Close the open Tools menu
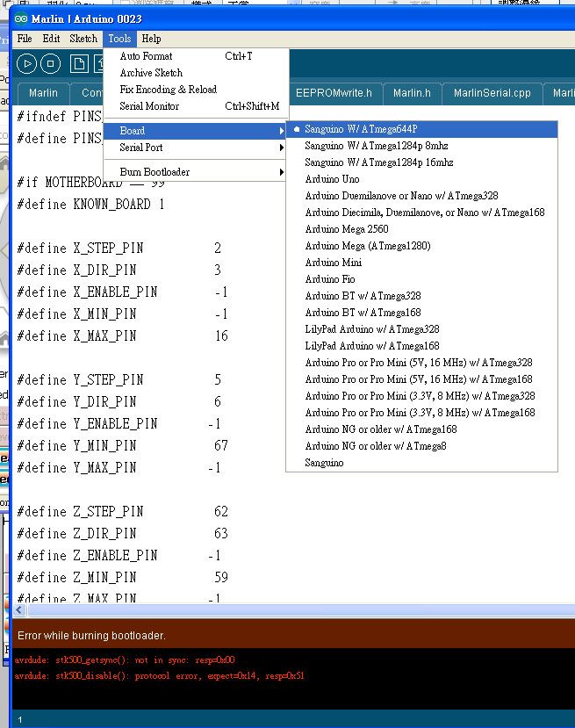The width and height of the screenshot is (575, 728). (119, 39)
